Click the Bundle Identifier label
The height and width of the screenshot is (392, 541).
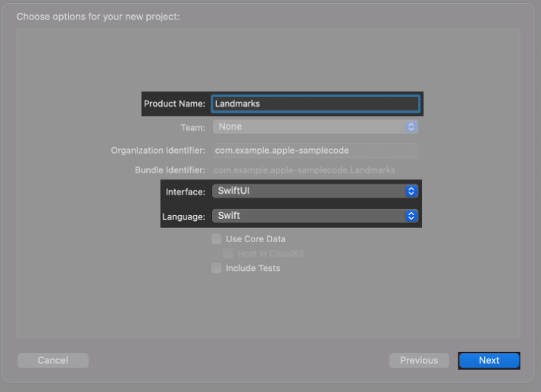170,170
